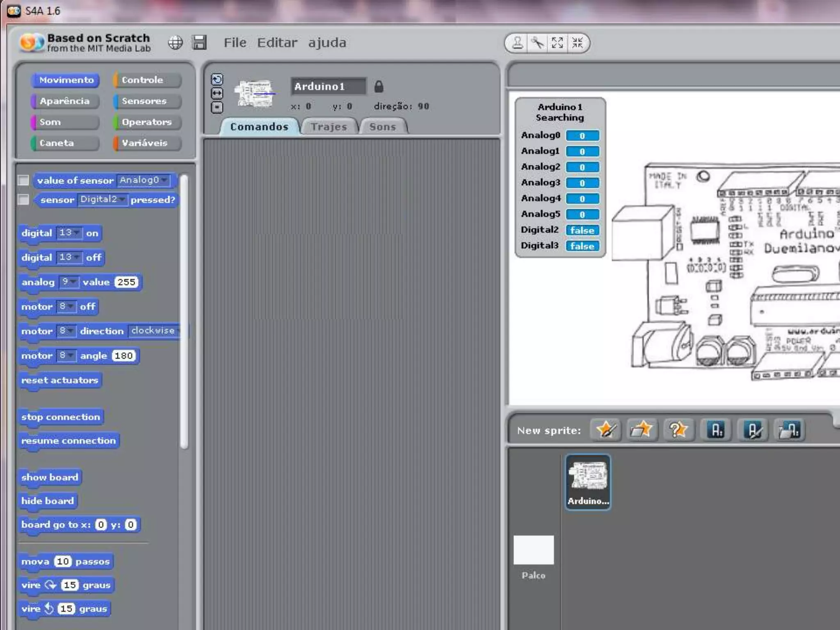Choose new sprite from file icon
This screenshot has height=630, width=840.
point(642,430)
